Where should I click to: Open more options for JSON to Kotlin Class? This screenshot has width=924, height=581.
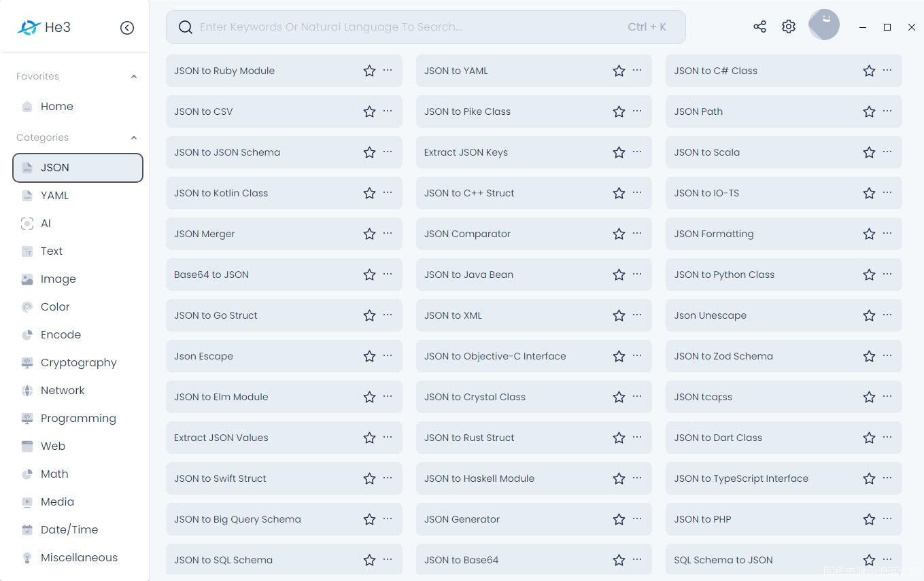[388, 192]
